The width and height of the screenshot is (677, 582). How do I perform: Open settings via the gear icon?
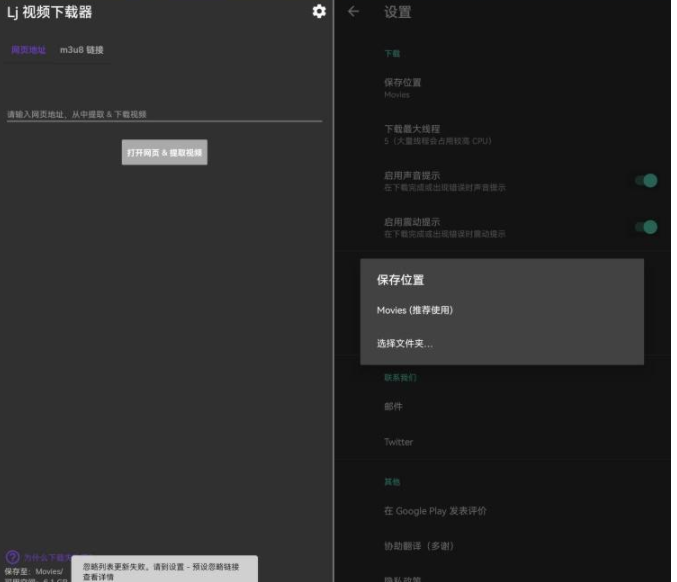click(x=319, y=11)
